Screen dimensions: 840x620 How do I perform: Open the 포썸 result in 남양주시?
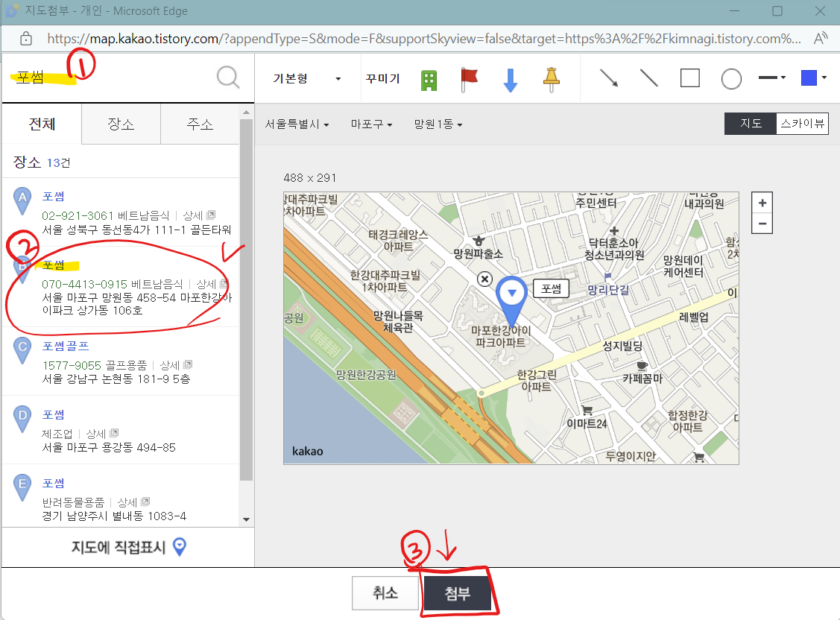[x=53, y=483]
